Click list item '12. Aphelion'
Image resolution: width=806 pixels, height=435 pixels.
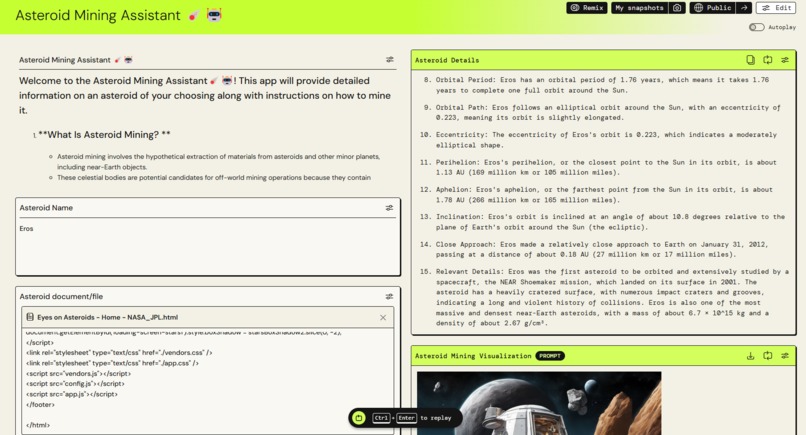click(596, 195)
